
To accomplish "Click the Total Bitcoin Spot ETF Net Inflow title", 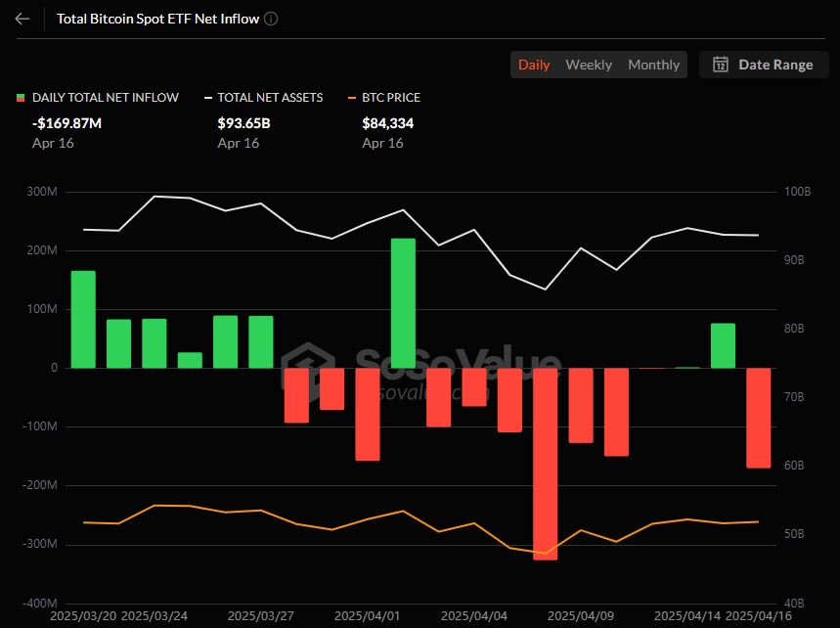I will pos(158,19).
